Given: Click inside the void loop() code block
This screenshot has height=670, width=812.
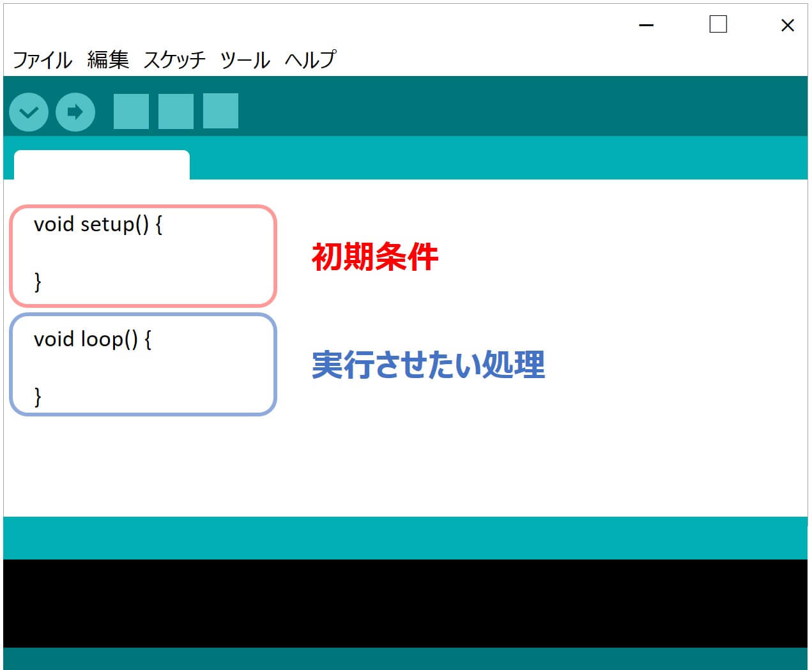Looking at the screenshot, I should point(142,364).
